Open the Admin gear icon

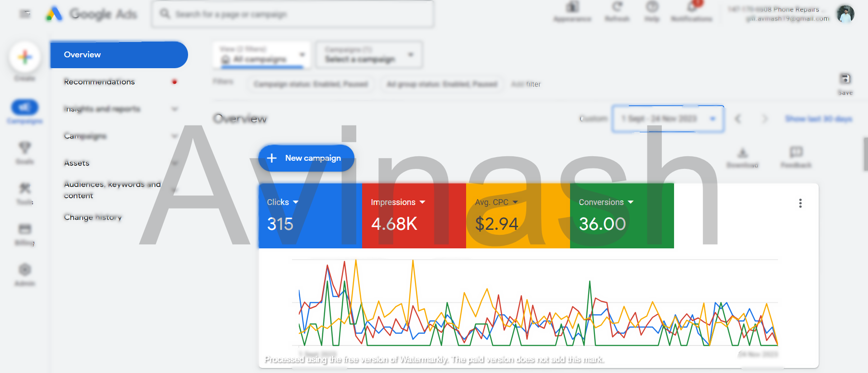click(x=25, y=270)
